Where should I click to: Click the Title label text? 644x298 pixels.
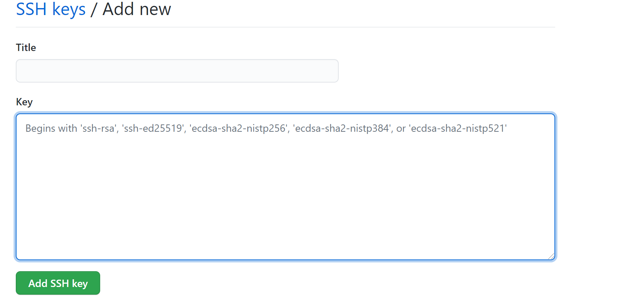26,48
